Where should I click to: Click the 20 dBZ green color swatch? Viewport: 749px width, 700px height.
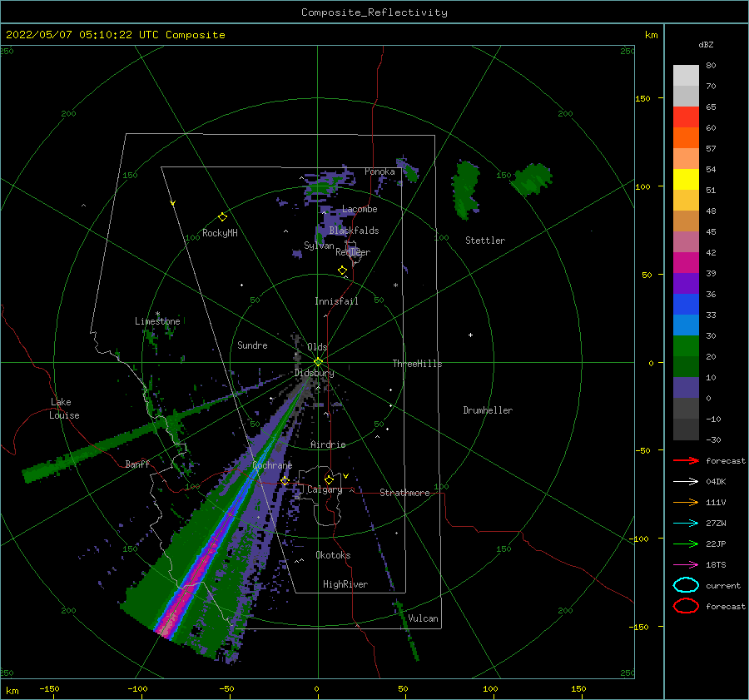pos(686,346)
